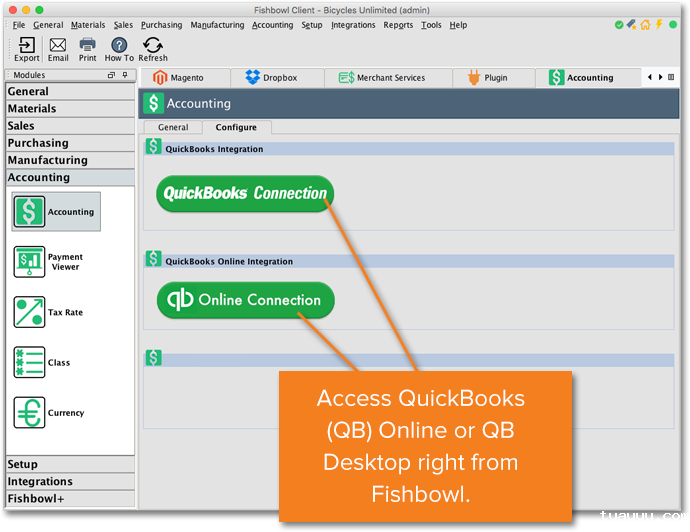Switch to the Merchant Services tab
Image resolution: width=690 pixels, height=532 pixels.
[381, 77]
